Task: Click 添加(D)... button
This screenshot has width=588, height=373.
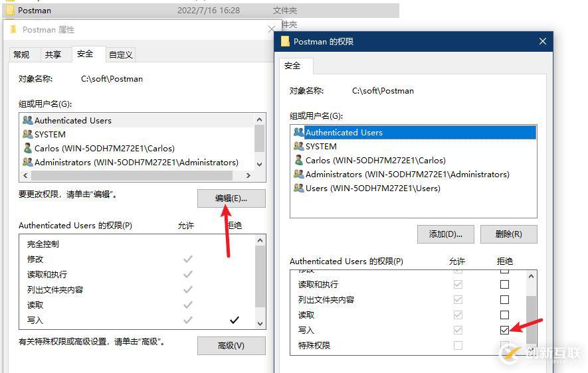Action: click(x=446, y=234)
